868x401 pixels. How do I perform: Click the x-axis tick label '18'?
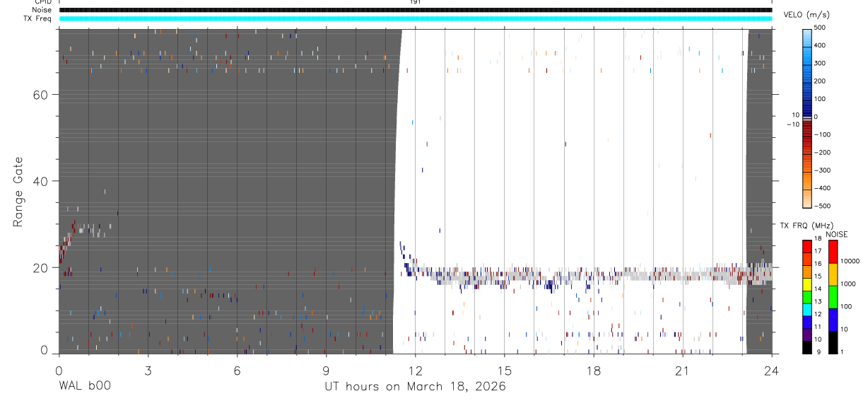594,370
